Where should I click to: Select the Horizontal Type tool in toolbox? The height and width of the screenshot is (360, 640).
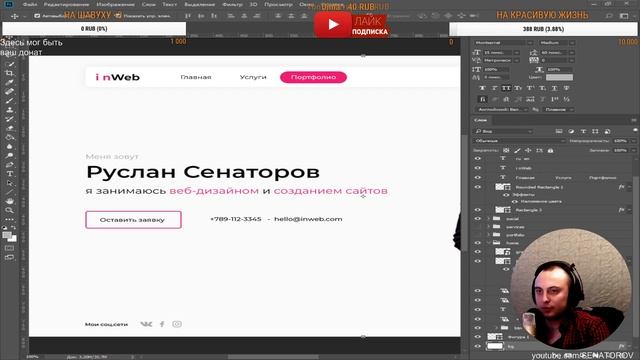click(x=9, y=174)
